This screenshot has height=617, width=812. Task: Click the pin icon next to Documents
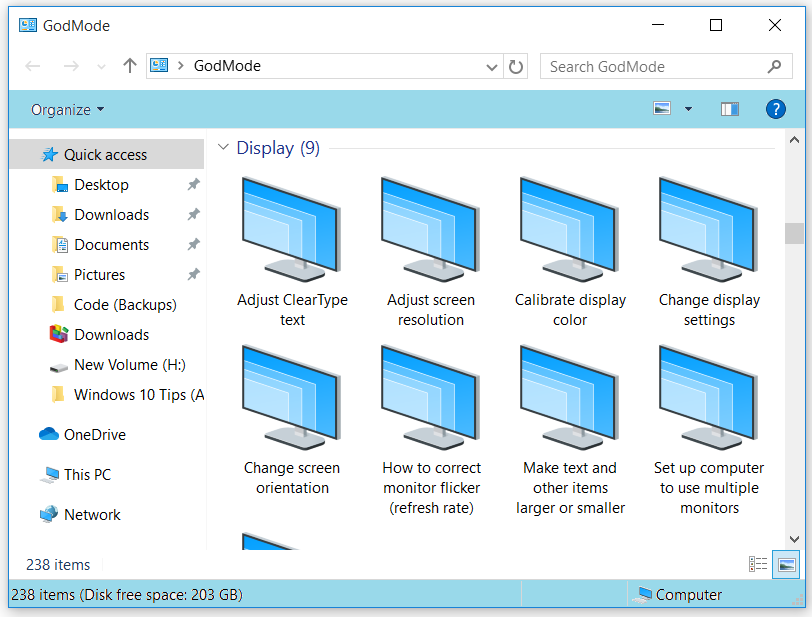(193, 245)
